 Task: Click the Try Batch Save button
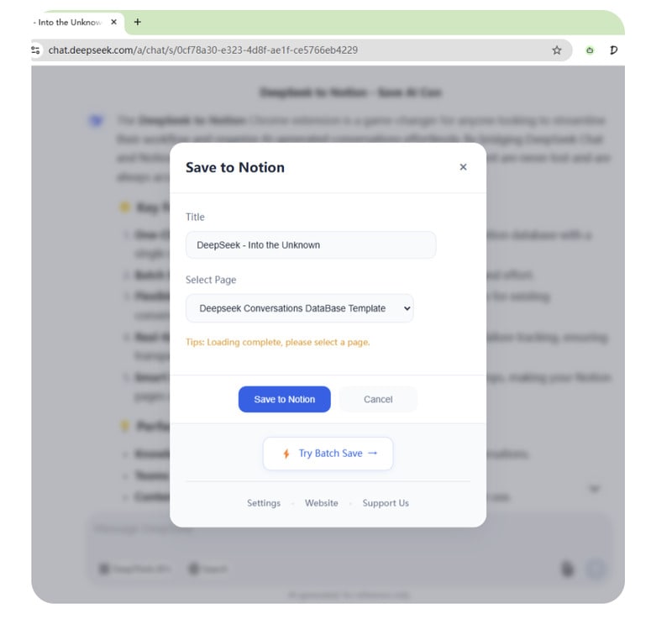pyautogui.click(x=328, y=454)
